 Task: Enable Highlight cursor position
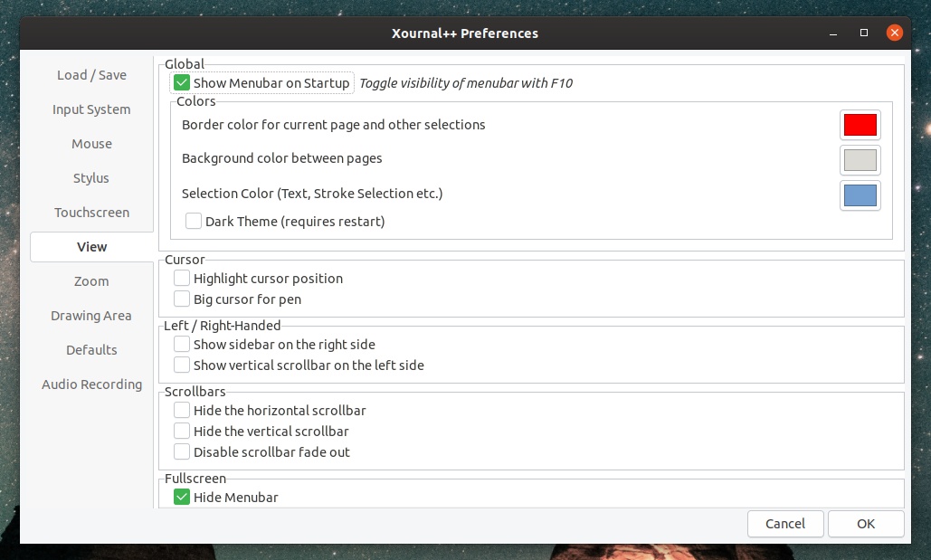tap(181, 278)
